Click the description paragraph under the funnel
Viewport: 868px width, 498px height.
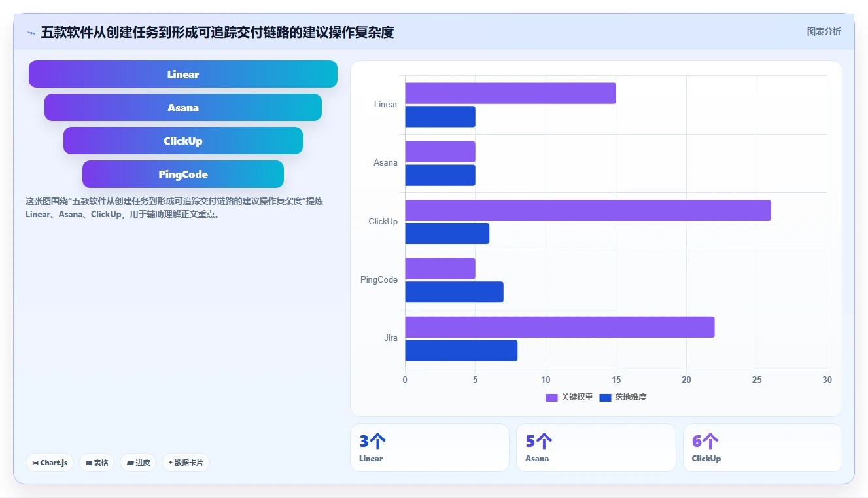click(174, 207)
